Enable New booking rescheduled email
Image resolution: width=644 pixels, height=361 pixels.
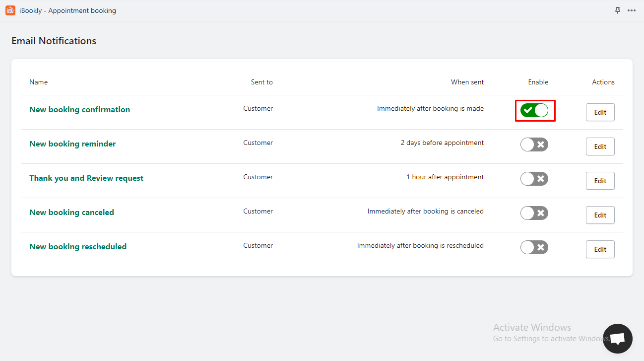pos(534,247)
